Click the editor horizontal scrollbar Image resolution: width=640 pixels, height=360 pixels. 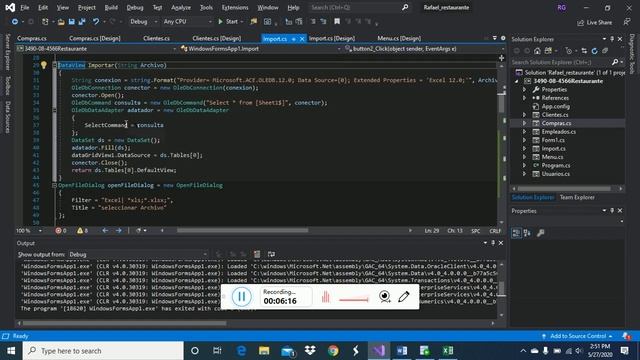pos(242,231)
